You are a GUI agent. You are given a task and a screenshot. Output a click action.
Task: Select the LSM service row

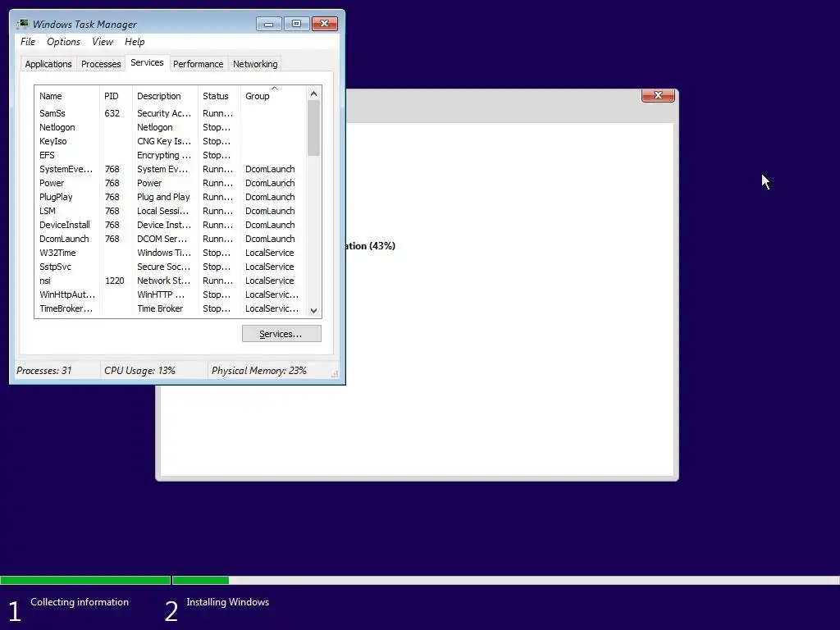[171, 211]
